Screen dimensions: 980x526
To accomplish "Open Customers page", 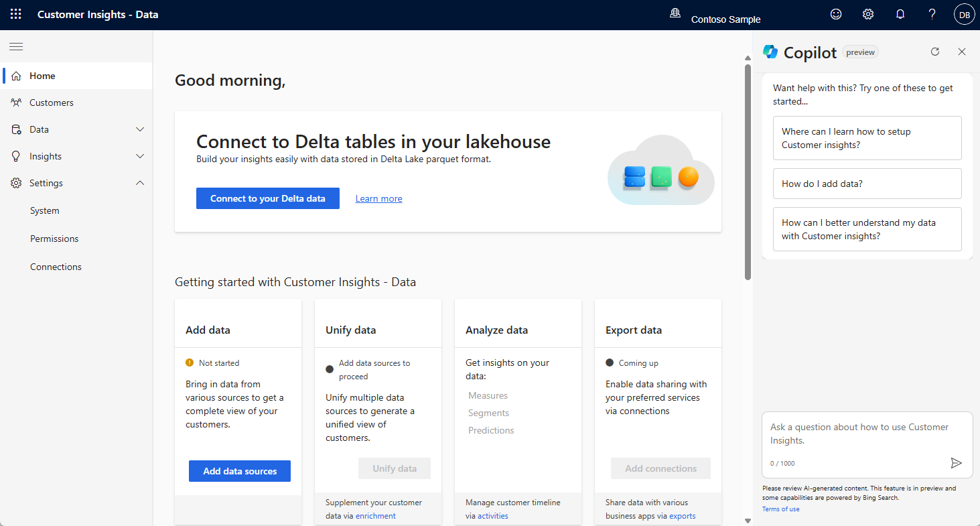I will [x=78, y=103].
